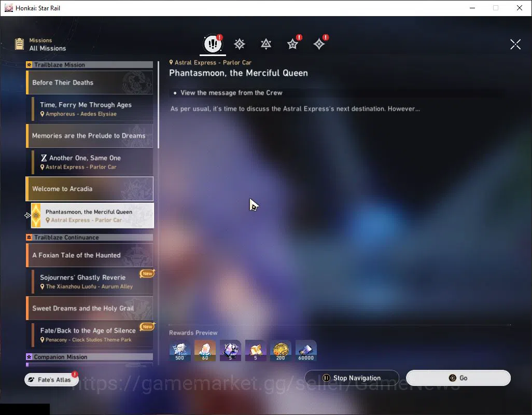Click the tracking diamond icon on Phantasmoon mission

coord(36,215)
